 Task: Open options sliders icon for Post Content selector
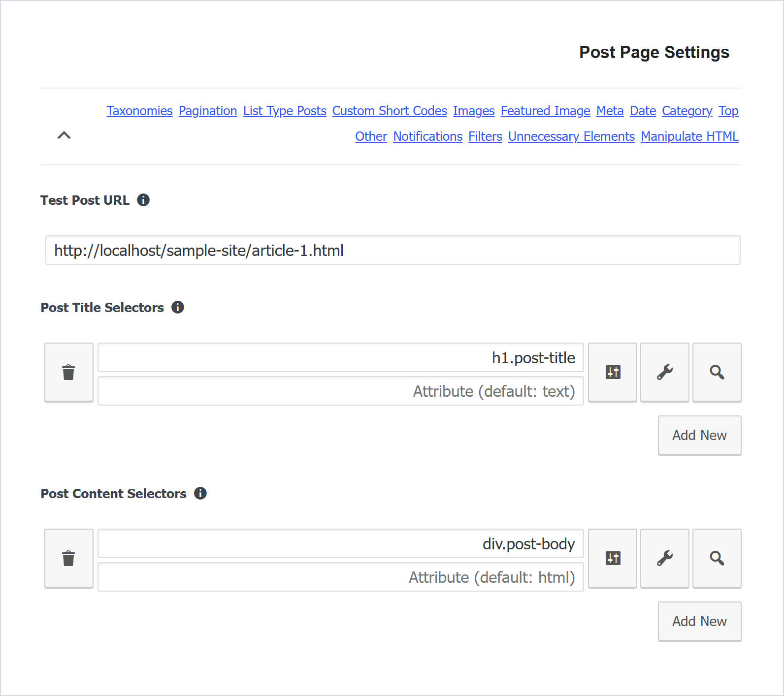click(613, 558)
